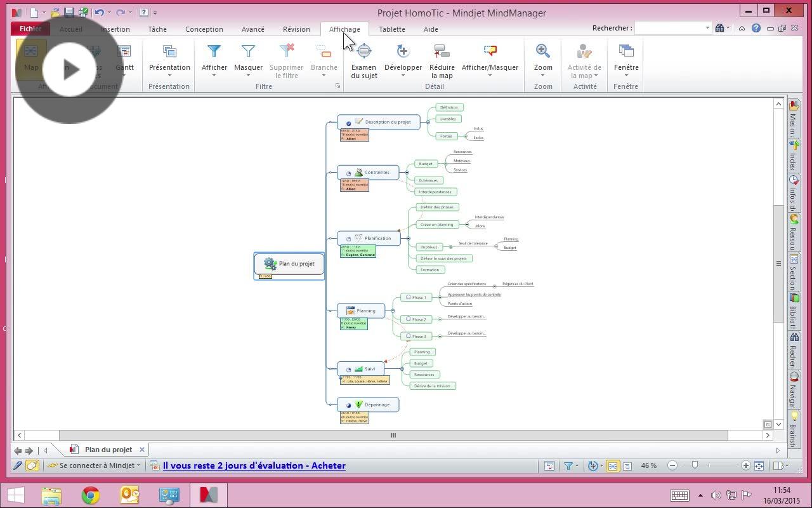Save the map with floppy icon
This screenshot has height=508, width=812.
(69, 12)
